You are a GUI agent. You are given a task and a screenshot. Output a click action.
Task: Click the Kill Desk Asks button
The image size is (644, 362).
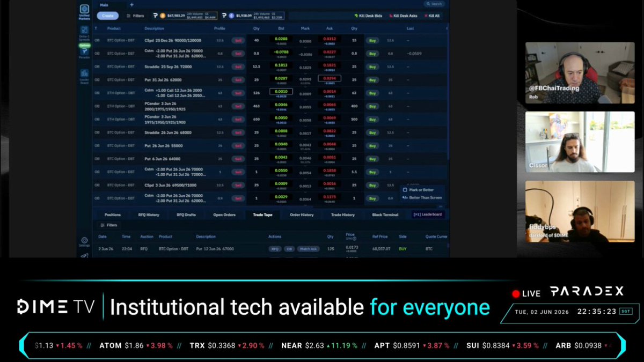point(402,16)
